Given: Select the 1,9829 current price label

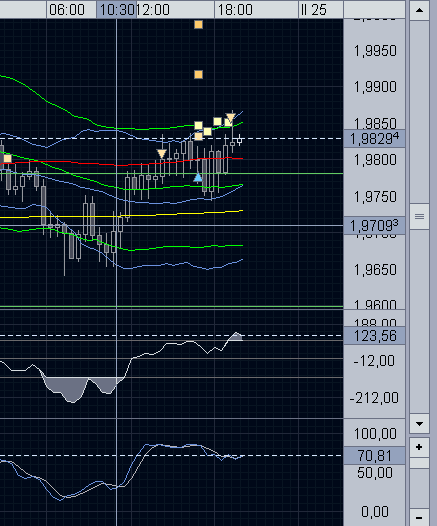Looking at the screenshot, I should point(374,139).
